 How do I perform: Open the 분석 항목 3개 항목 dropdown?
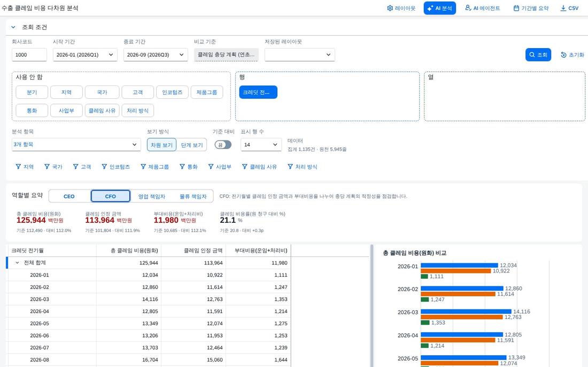pyautogui.click(x=76, y=145)
